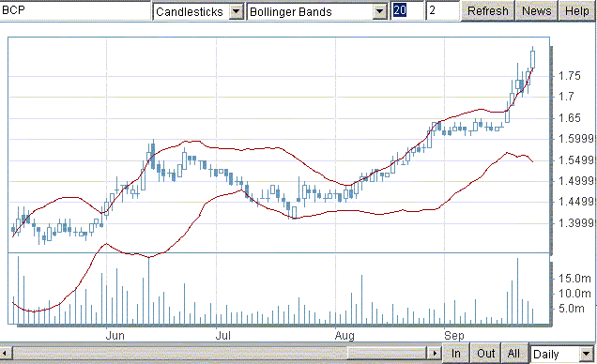Click the tallest September volume bar
This screenshot has width=597, height=364.
click(517, 291)
